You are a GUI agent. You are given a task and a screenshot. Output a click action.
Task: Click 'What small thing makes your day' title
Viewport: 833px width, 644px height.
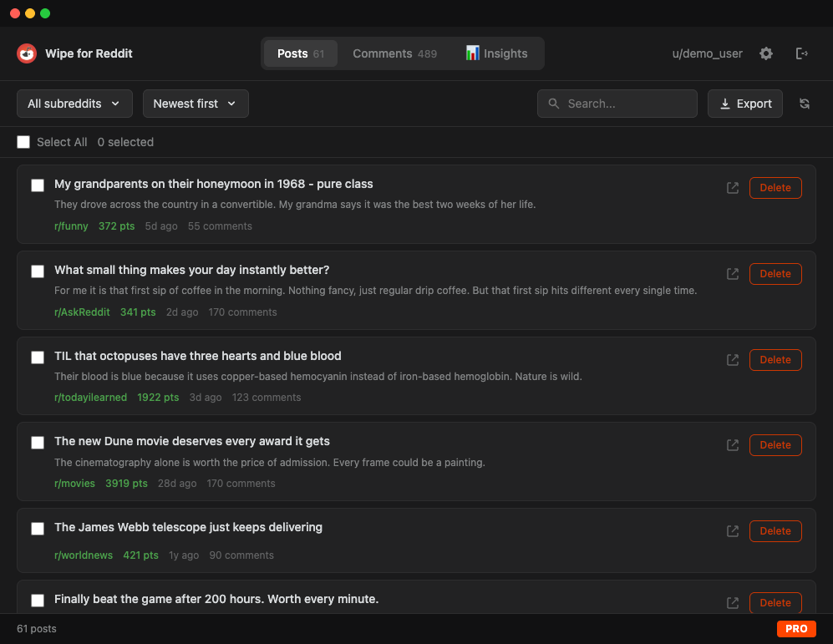pos(192,270)
